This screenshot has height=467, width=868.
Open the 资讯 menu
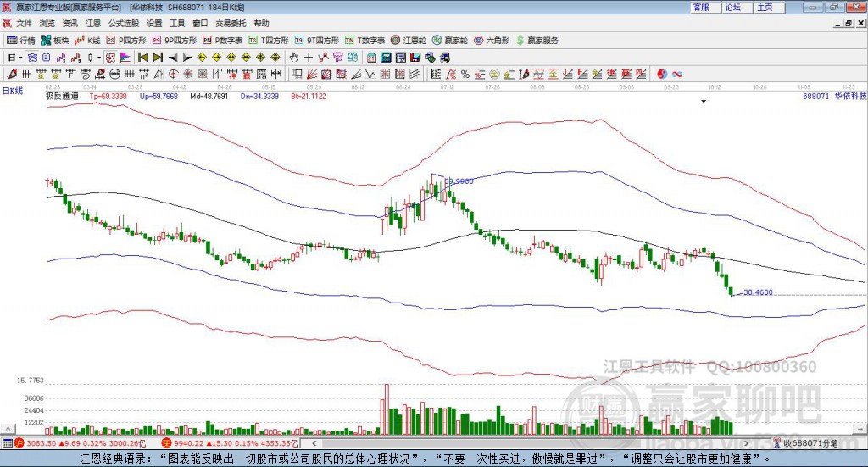pos(70,23)
